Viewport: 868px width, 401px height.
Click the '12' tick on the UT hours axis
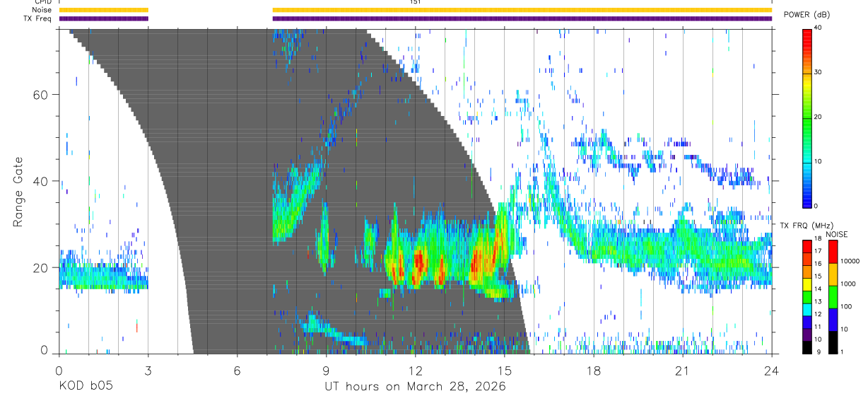pos(415,370)
